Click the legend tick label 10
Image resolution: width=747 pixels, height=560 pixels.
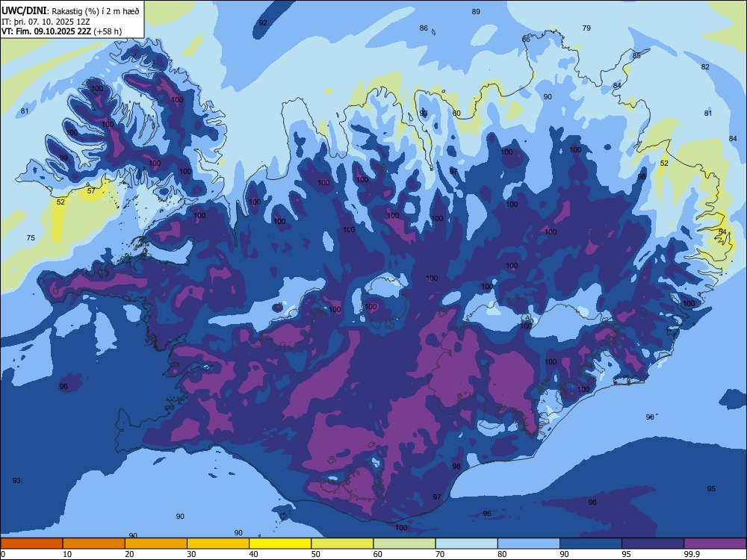67,554
